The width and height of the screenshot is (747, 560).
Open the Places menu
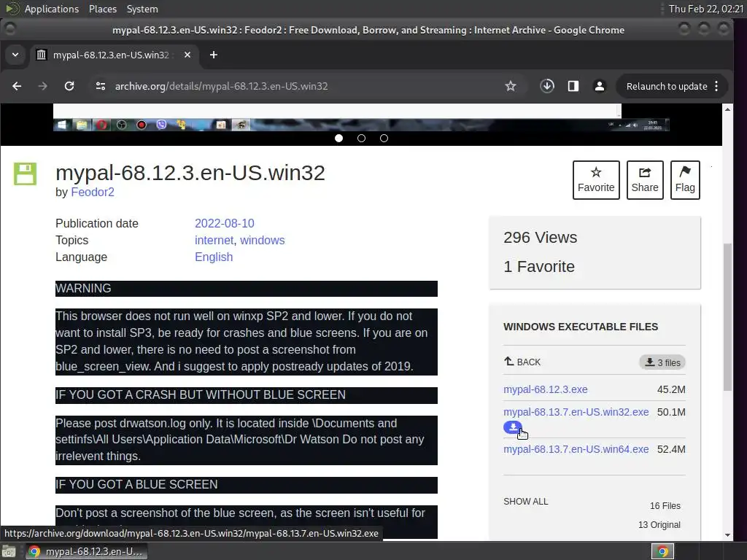(103, 9)
